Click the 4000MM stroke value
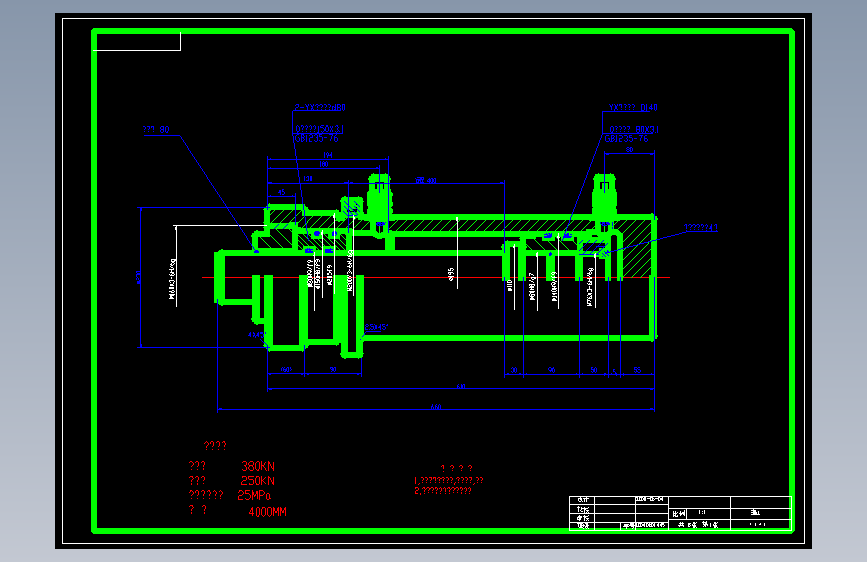This screenshot has width=867, height=562. coord(268,512)
